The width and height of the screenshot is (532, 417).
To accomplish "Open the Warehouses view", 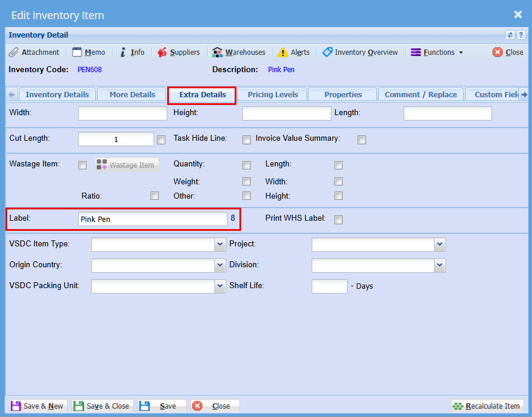I will 239,52.
